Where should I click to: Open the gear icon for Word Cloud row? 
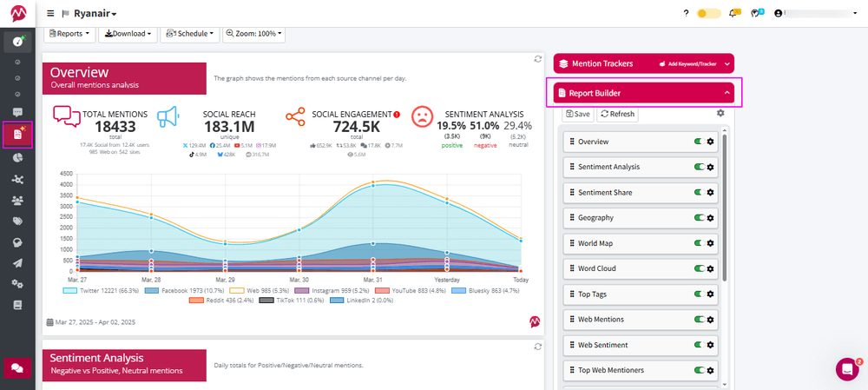click(x=711, y=268)
